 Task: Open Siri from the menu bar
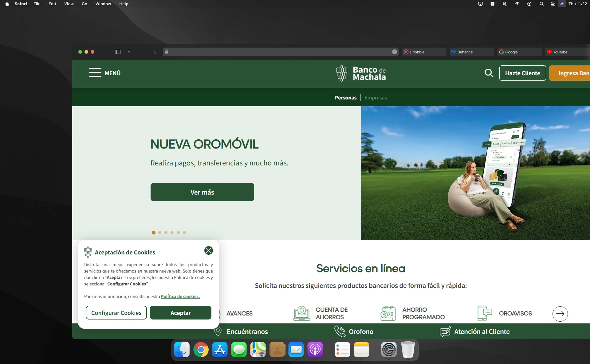[x=562, y=4]
